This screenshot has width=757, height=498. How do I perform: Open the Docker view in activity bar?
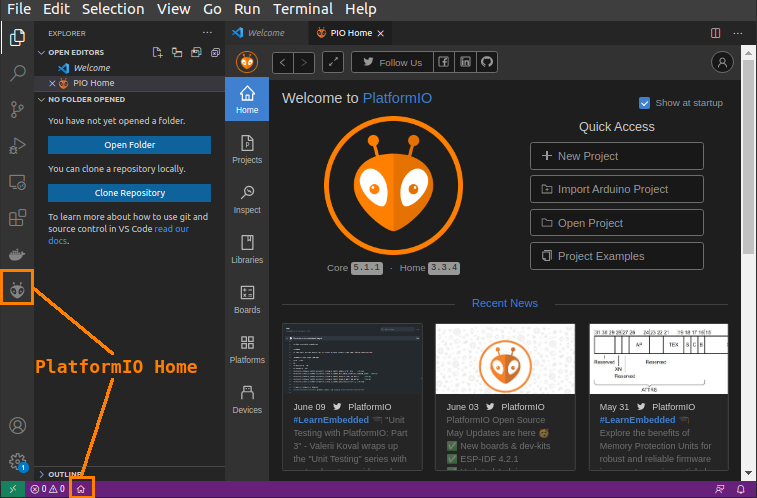(x=17, y=254)
